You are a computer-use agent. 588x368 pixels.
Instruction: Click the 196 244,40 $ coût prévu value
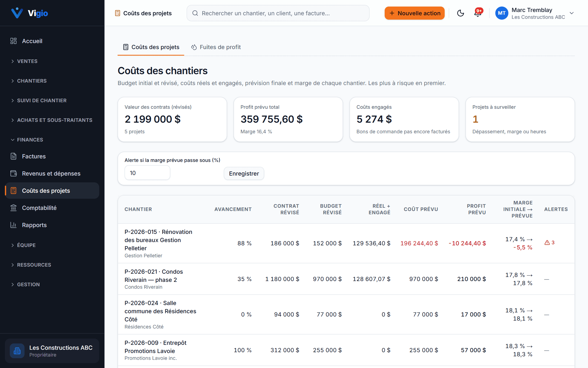419,243
